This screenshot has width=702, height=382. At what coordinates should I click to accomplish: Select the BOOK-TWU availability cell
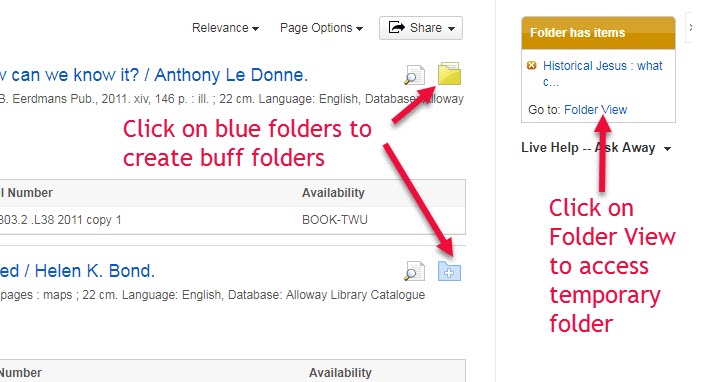tap(335, 220)
